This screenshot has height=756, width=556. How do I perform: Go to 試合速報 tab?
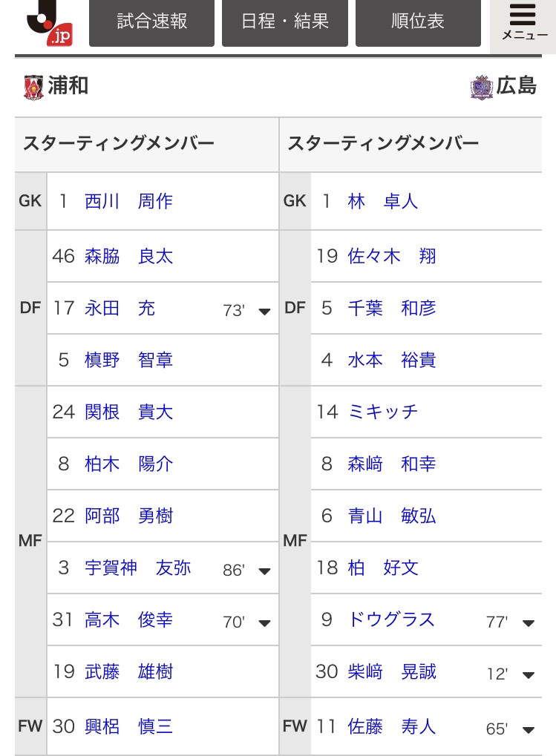tap(152, 22)
